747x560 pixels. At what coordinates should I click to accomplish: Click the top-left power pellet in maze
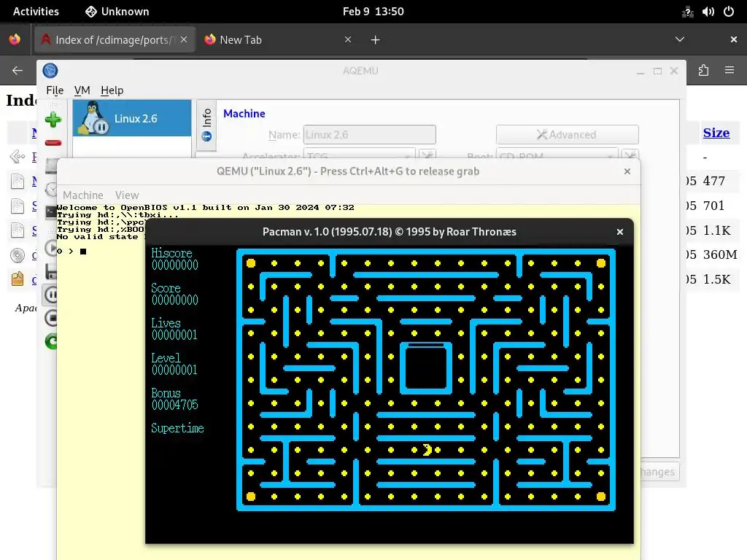tap(251, 263)
